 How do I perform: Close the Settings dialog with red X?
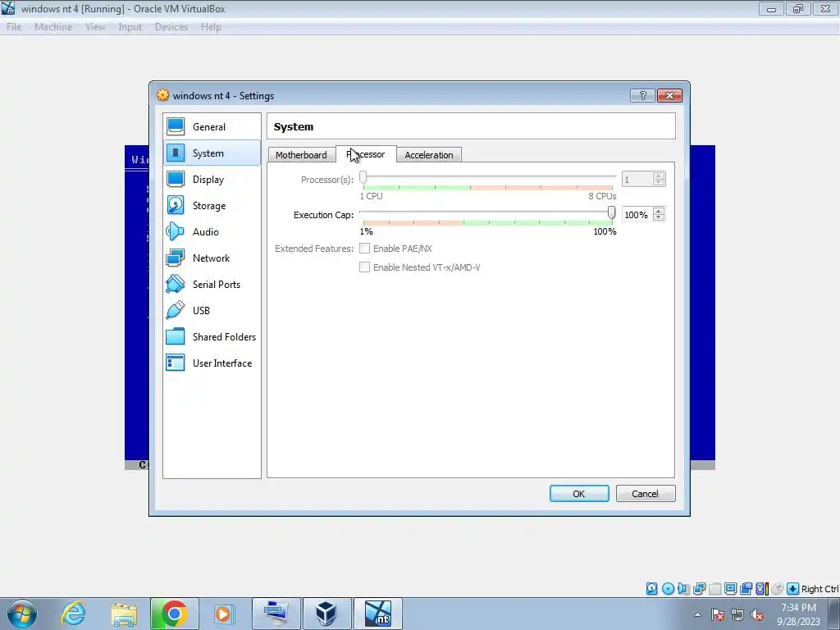(669, 96)
